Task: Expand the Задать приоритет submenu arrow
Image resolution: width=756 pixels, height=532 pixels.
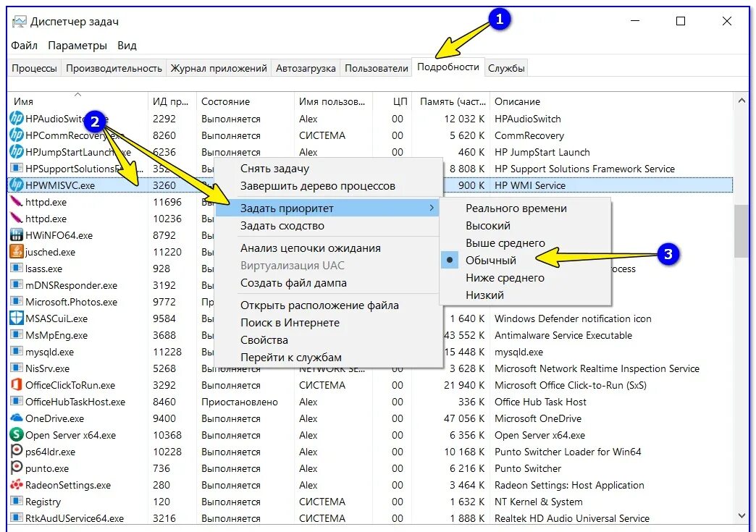Action: [432, 208]
